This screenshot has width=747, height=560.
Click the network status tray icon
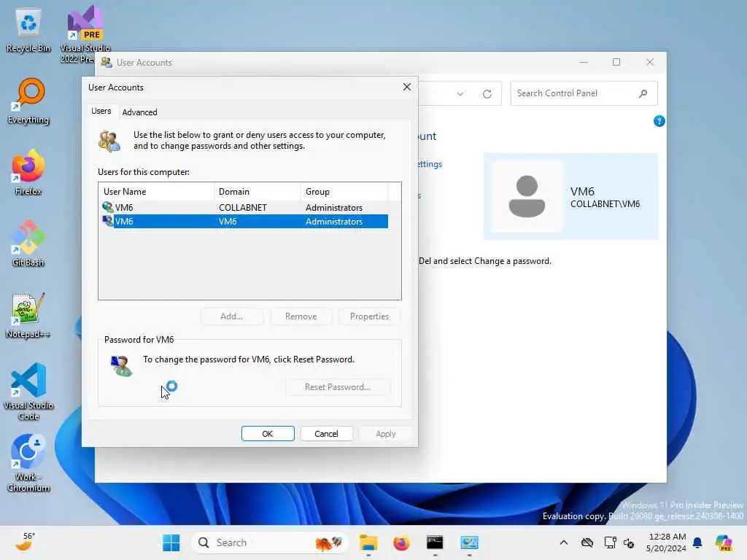coord(610,542)
